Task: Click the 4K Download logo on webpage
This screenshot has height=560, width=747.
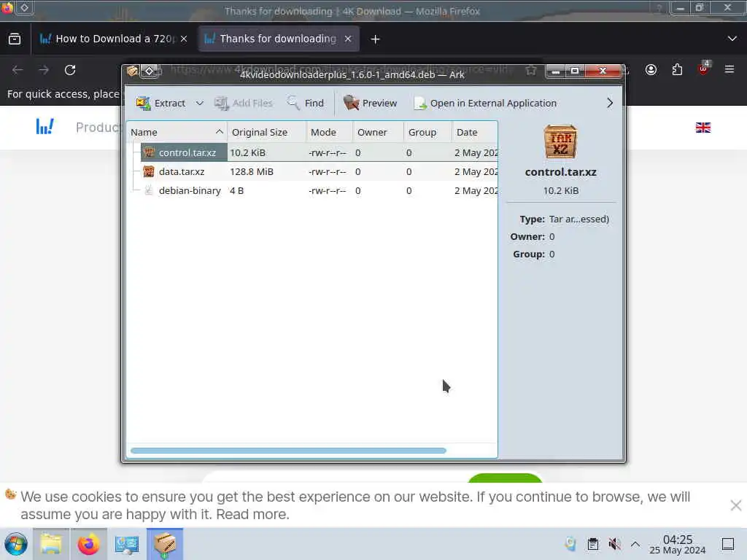Action: pyautogui.click(x=44, y=127)
